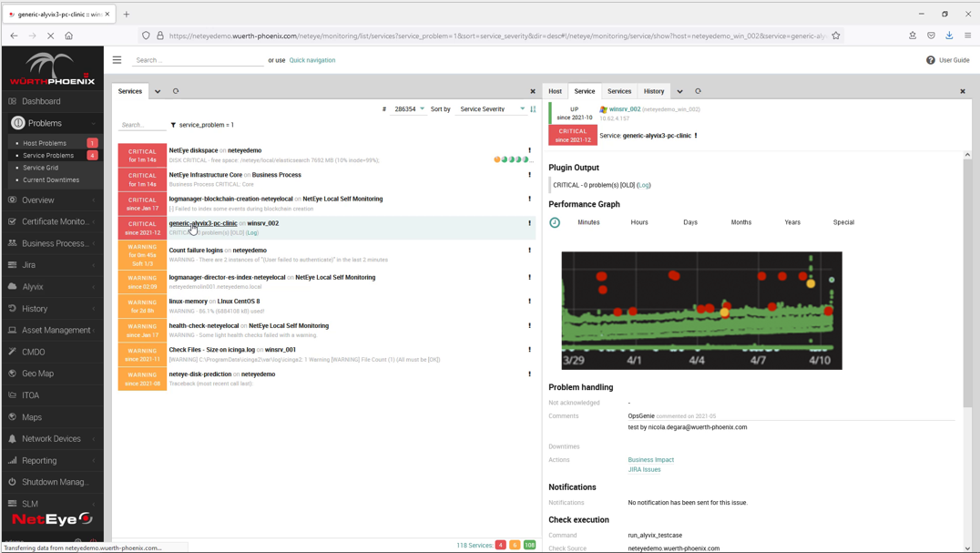Open Shutdown Management in the sidebar
980x553 pixels.
(x=55, y=482)
